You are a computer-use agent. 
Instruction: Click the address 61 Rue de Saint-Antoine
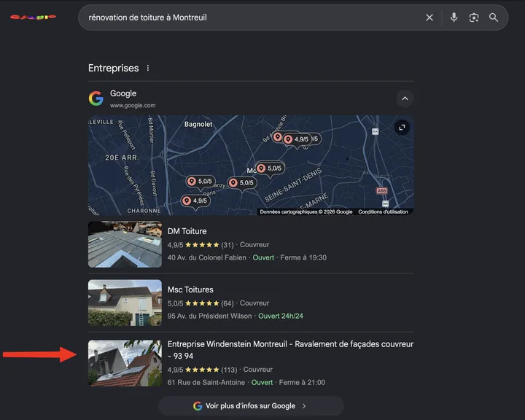pos(206,383)
